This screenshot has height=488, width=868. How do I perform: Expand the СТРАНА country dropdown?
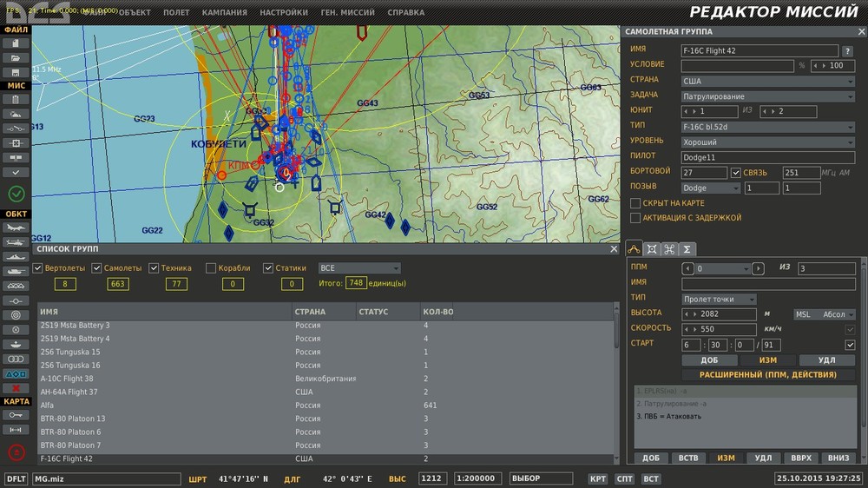click(x=768, y=82)
